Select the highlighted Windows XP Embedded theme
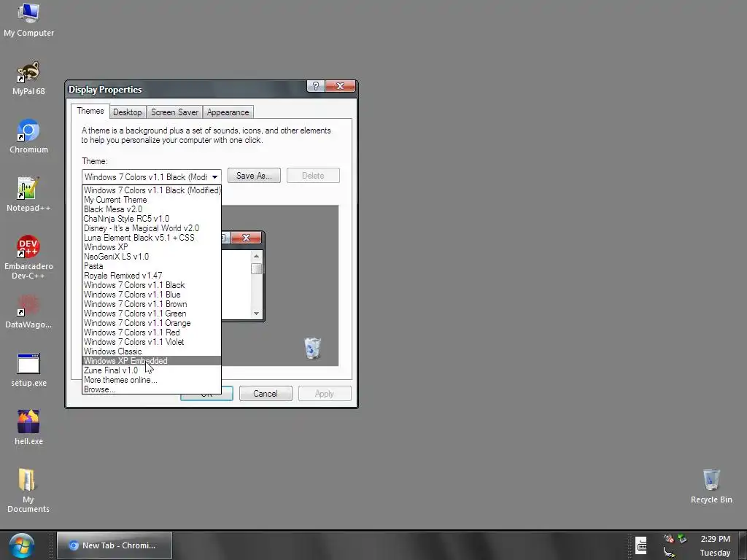Screen dimensions: 747x560 pos(152,361)
